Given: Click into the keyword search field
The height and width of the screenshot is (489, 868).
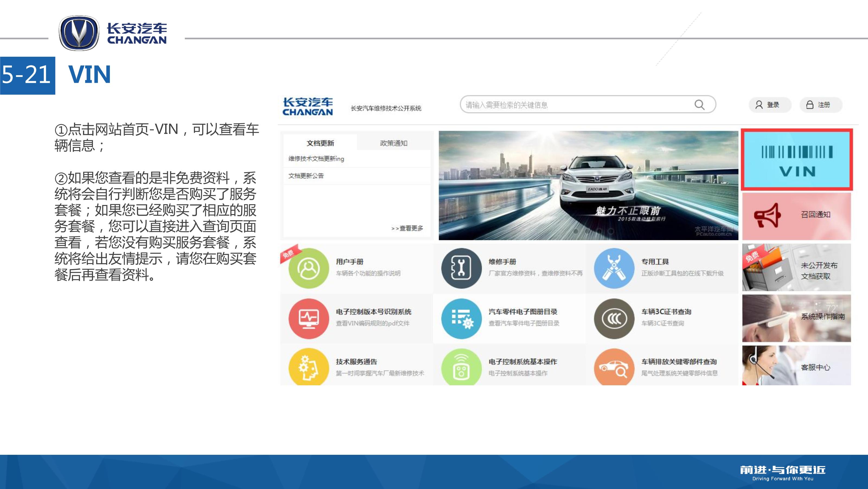Looking at the screenshot, I should pyautogui.click(x=573, y=105).
